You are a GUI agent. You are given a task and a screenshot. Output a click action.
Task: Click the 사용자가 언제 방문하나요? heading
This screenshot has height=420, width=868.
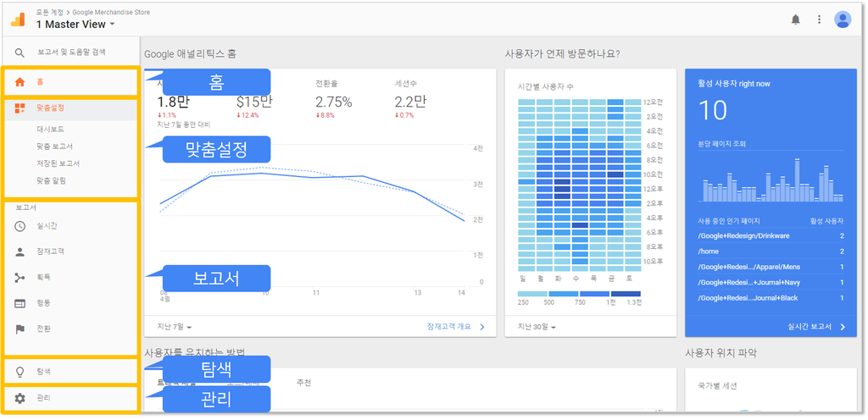[562, 54]
